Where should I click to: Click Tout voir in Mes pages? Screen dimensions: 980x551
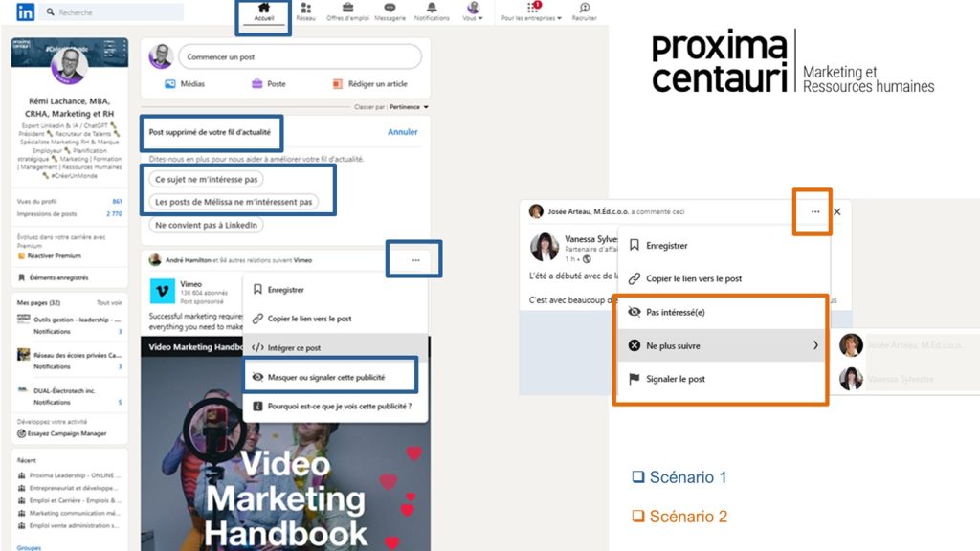[109, 302]
